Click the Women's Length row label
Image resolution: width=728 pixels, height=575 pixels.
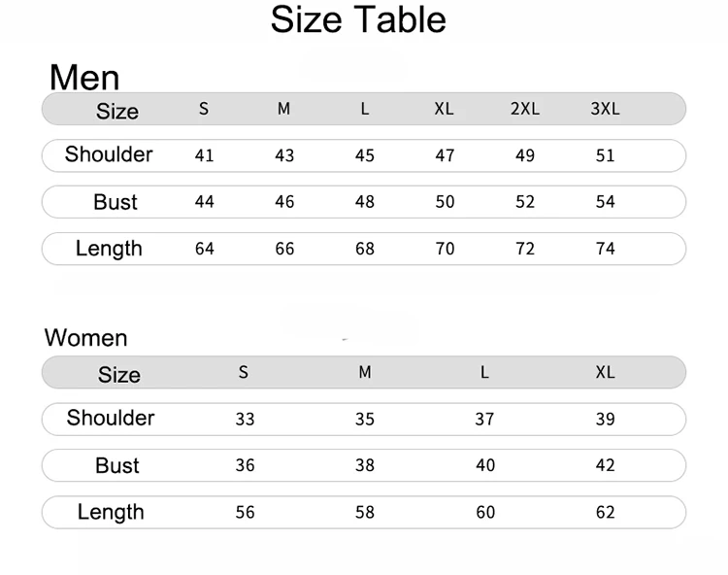[x=111, y=512]
